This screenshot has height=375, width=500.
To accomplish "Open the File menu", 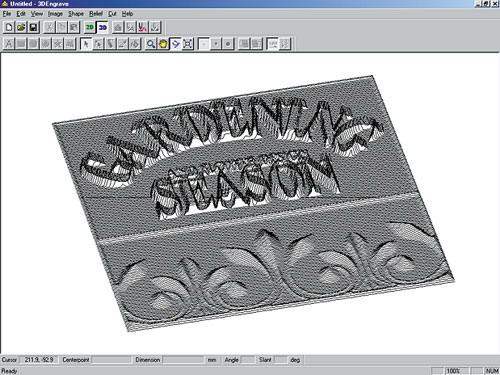I will coord(7,14).
